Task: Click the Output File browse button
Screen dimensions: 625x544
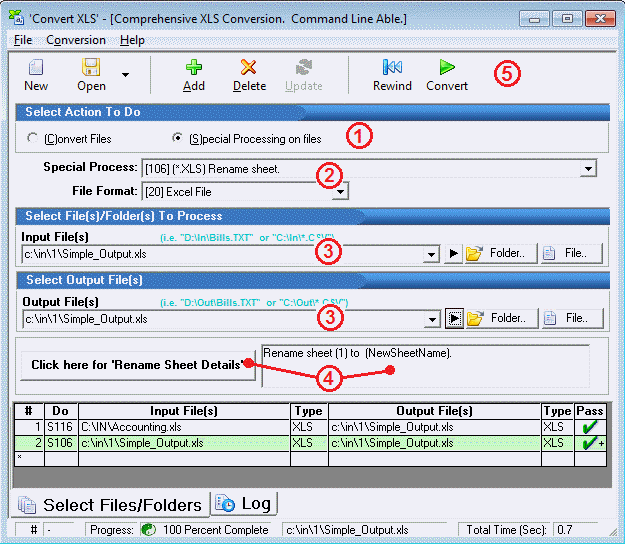Action: coord(572,318)
